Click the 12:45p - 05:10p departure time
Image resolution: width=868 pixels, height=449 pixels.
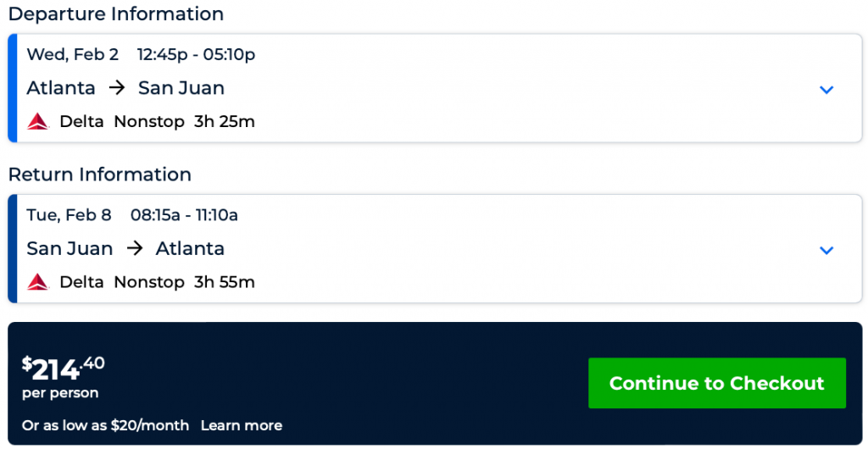(196, 55)
